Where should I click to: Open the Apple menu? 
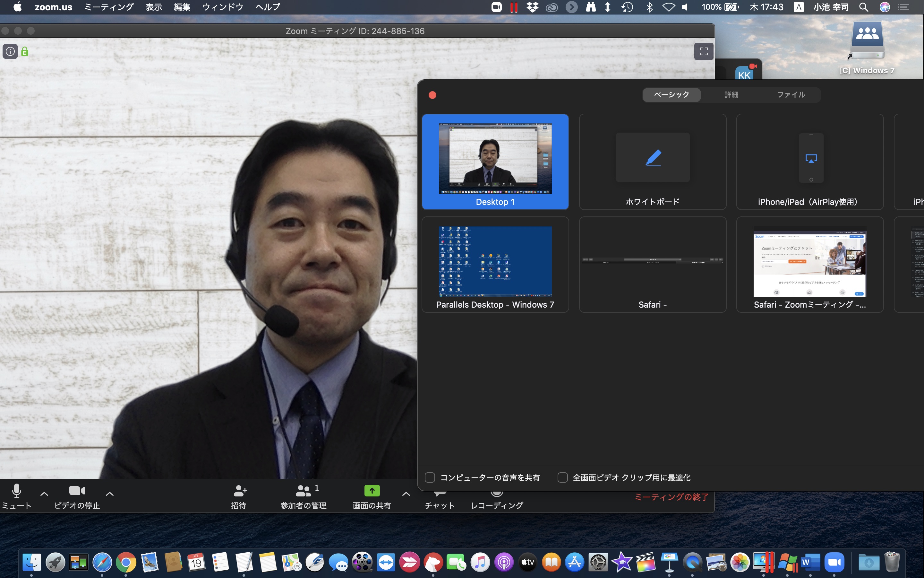(x=18, y=7)
